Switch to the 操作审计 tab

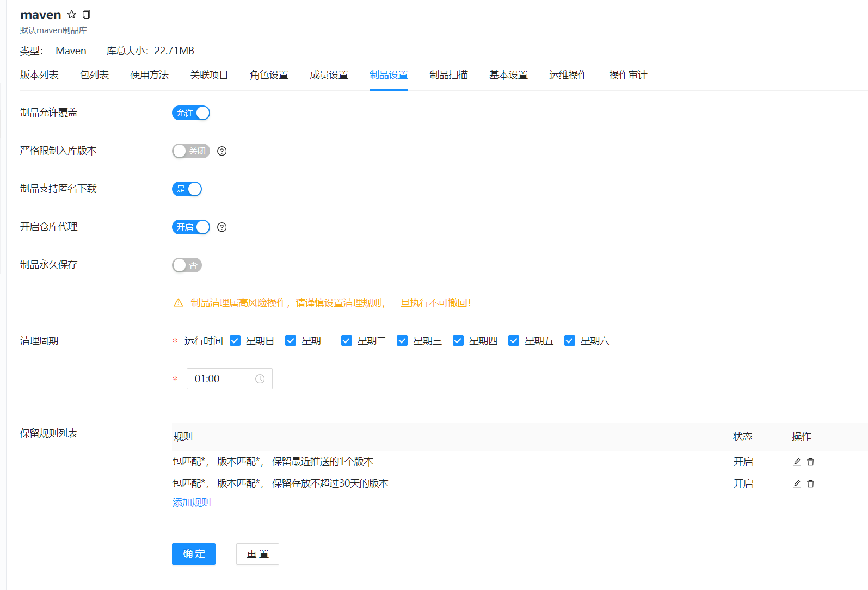coord(629,75)
